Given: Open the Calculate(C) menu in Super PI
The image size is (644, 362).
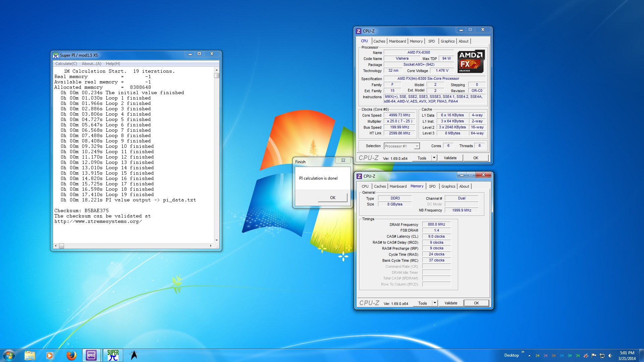Looking at the screenshot, I should [x=66, y=64].
